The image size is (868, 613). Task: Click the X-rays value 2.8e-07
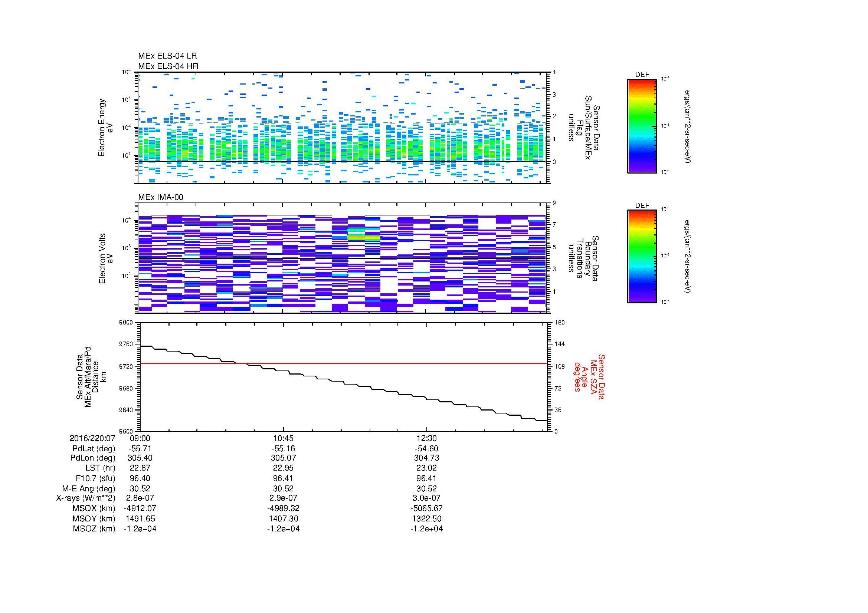(x=140, y=498)
